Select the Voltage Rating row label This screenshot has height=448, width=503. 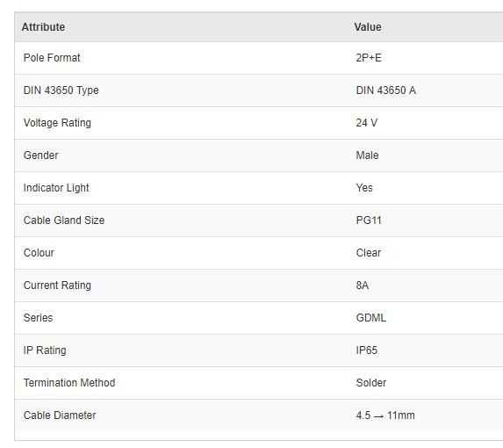(x=57, y=123)
